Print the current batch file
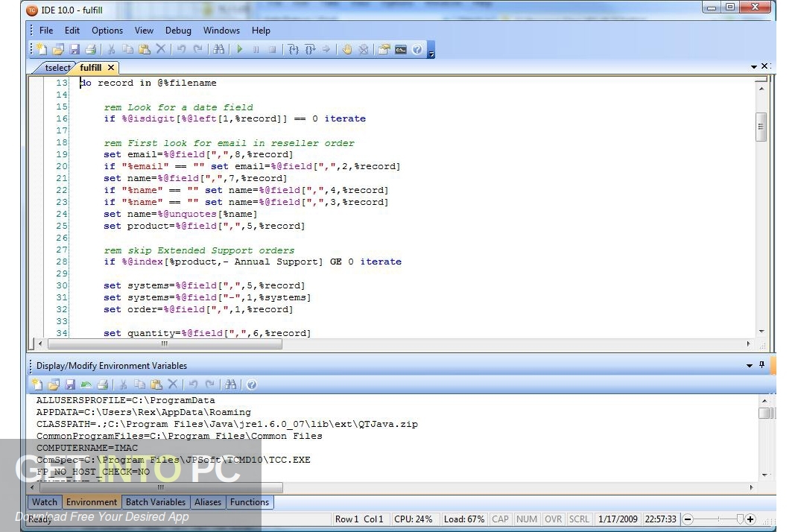This screenshot has height=532, width=798. [x=91, y=49]
